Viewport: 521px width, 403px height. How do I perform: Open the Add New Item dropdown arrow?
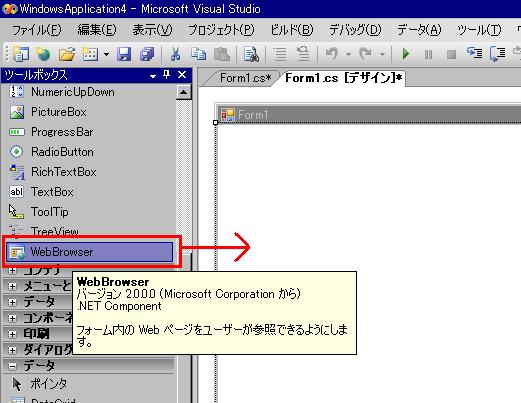click(x=106, y=54)
